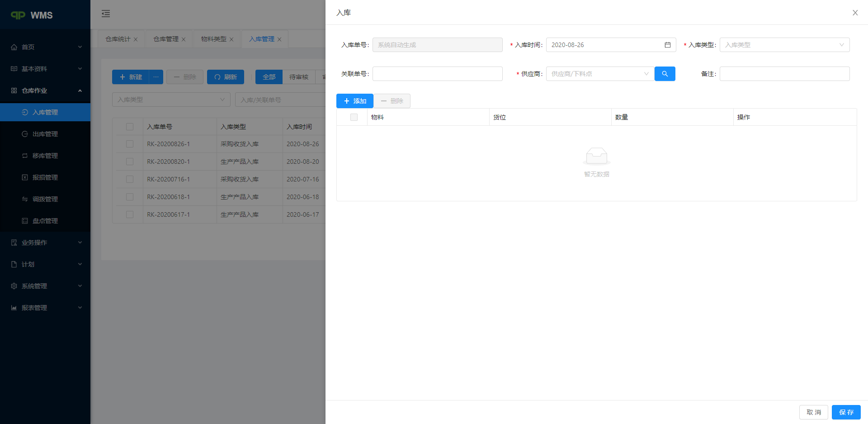This screenshot has height=424, width=868.
Task: Click the WMS logo icon
Action: pyautogui.click(x=18, y=15)
